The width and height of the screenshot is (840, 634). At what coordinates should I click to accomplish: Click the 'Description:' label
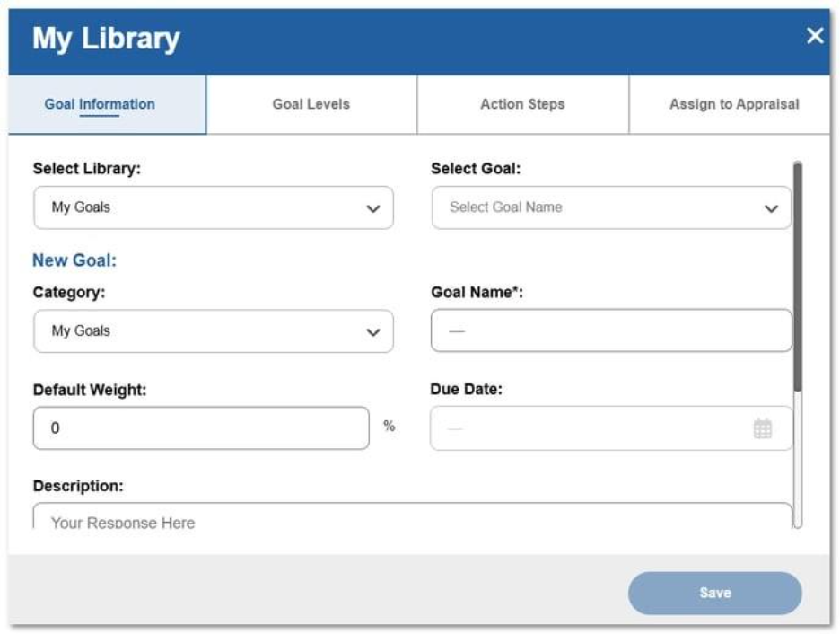78,486
